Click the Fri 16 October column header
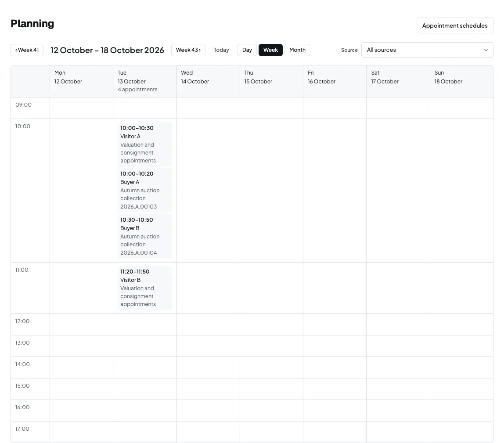504x443 pixels. 335,81
